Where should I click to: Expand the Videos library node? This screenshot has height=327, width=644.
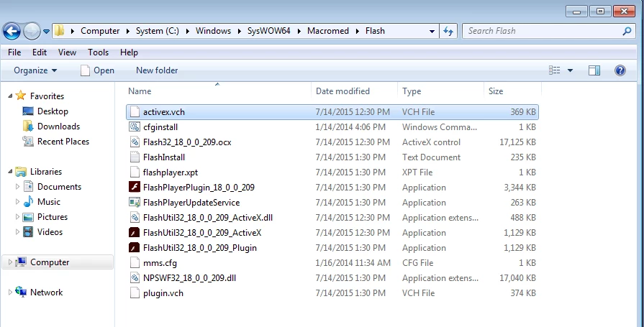[17, 232]
